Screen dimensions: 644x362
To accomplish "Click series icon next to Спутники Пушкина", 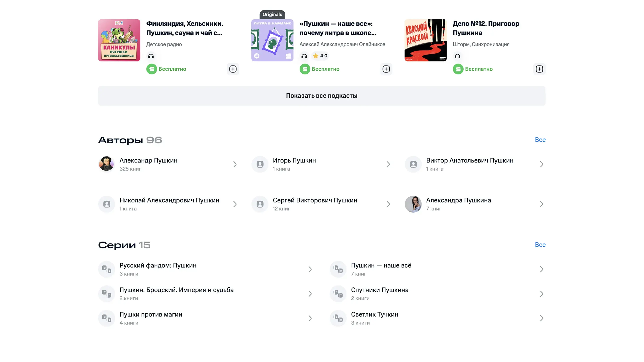I will click(x=338, y=294).
